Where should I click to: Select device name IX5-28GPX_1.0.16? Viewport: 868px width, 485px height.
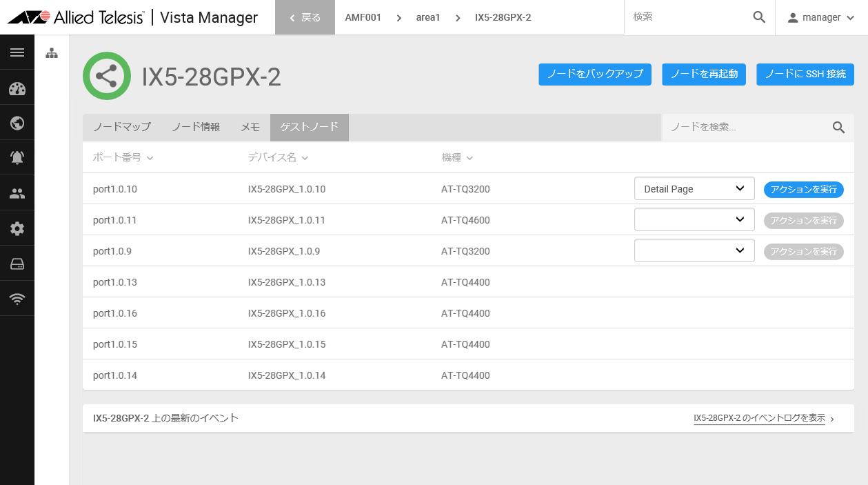[x=287, y=313]
